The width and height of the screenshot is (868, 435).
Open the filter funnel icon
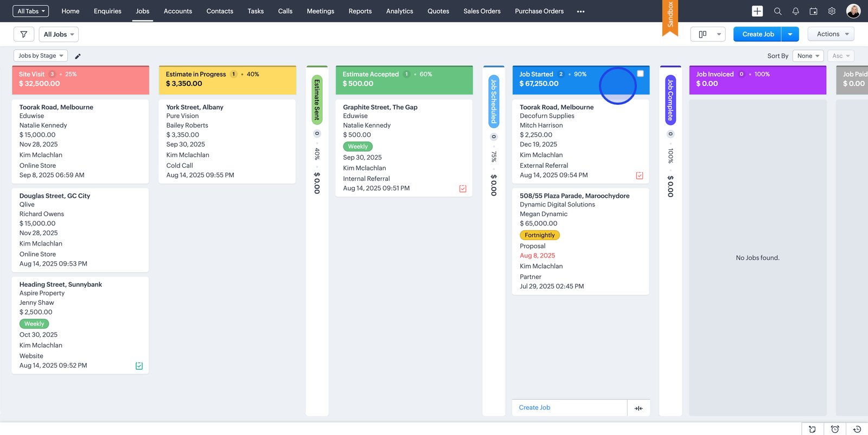tap(24, 34)
